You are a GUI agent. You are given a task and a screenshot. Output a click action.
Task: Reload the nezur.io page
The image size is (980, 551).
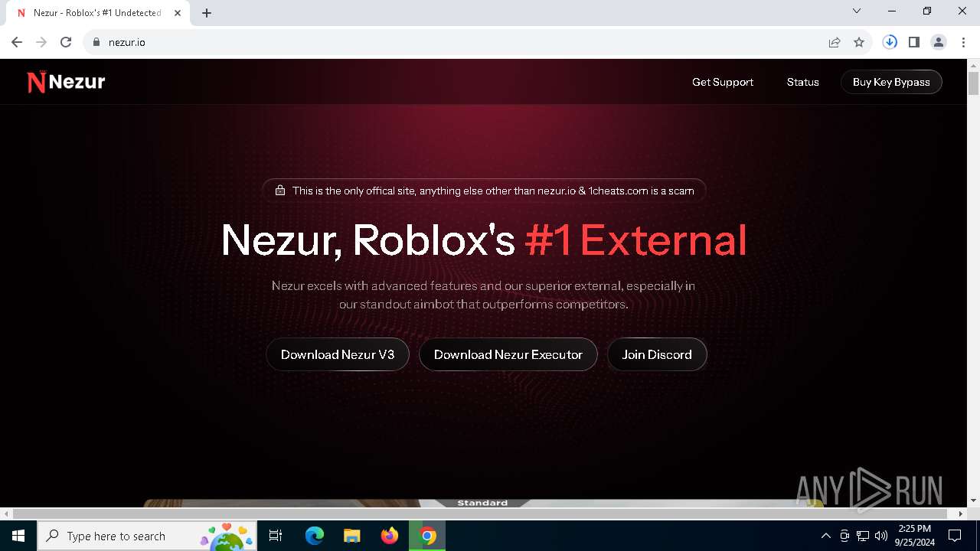tap(66, 42)
